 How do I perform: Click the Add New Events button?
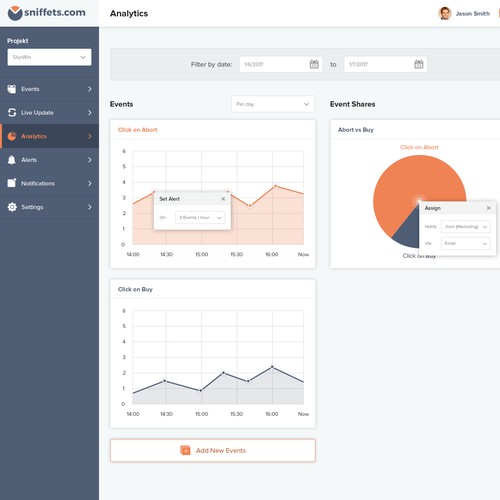213,450
